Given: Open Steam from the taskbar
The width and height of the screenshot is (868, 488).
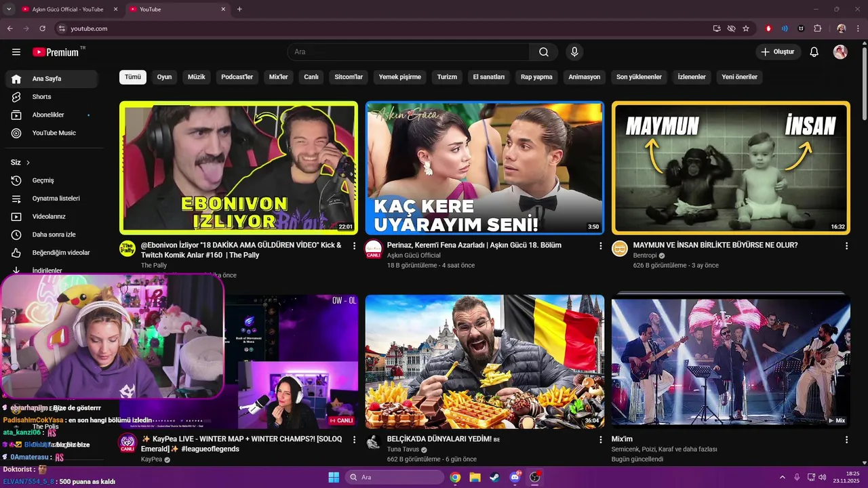Looking at the screenshot, I should tap(494, 477).
